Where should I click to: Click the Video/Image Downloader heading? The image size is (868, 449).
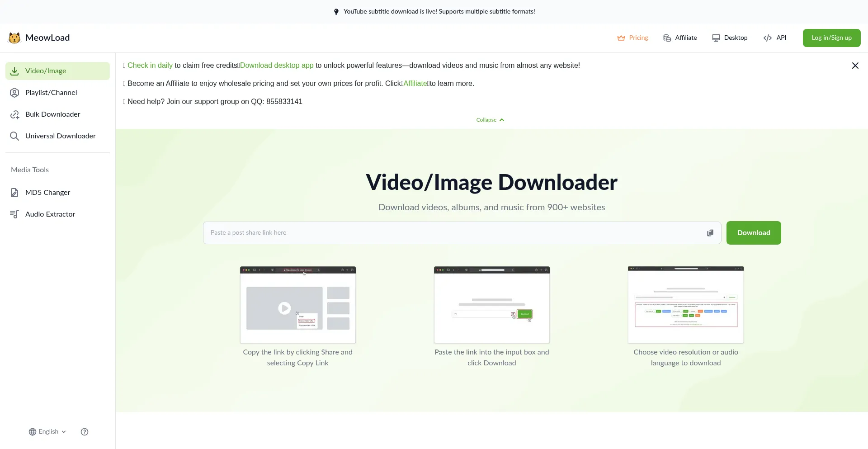492,183
